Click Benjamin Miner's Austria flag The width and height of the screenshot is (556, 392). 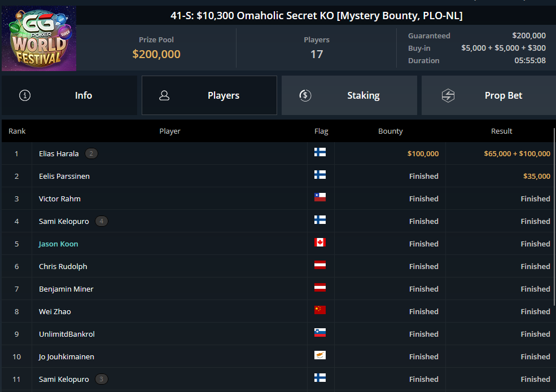[320, 288]
